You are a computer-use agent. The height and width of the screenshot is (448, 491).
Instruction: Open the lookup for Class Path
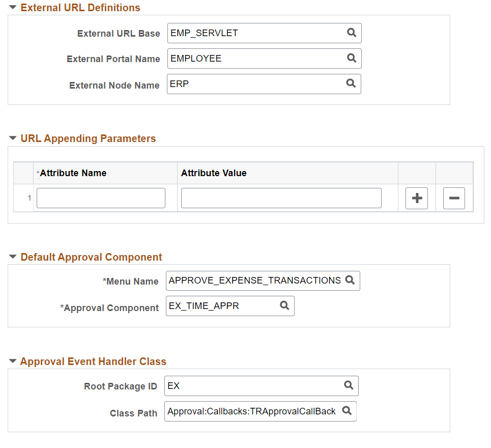pos(347,411)
